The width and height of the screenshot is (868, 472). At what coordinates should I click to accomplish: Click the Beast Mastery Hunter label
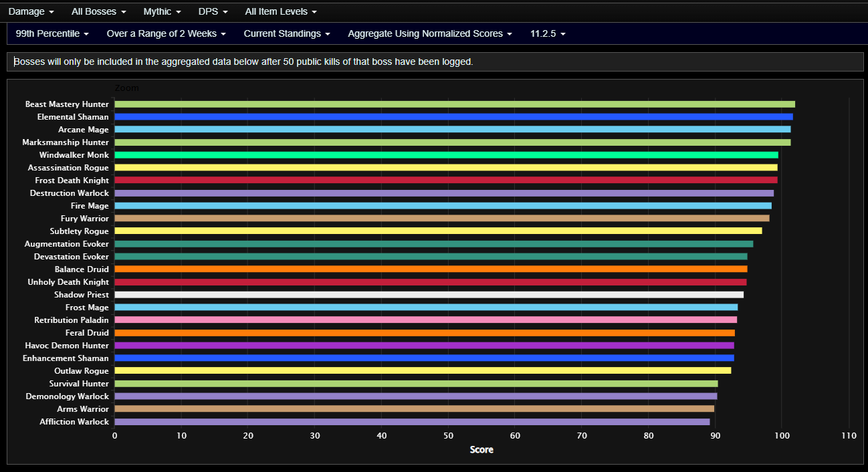pos(67,104)
